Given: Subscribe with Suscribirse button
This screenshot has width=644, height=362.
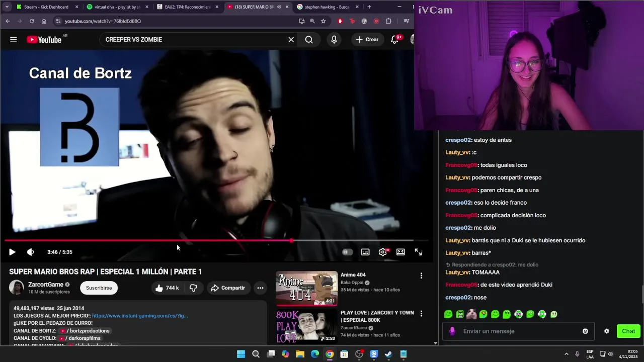Looking at the screenshot, I should click(x=99, y=288).
